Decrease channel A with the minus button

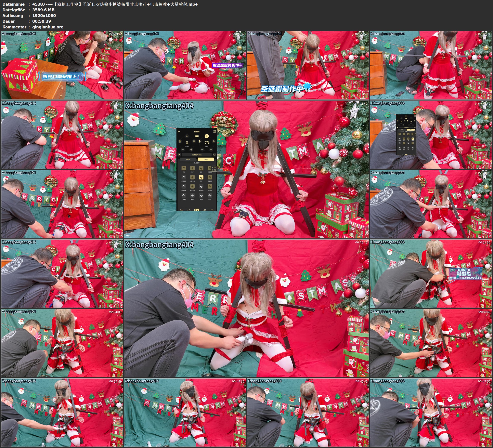point(183,150)
